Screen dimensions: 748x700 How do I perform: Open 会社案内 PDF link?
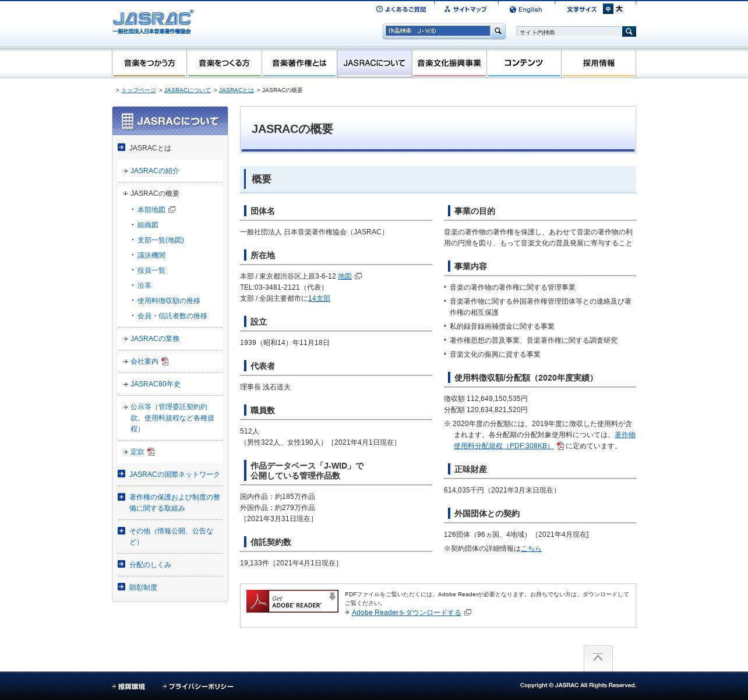click(144, 361)
